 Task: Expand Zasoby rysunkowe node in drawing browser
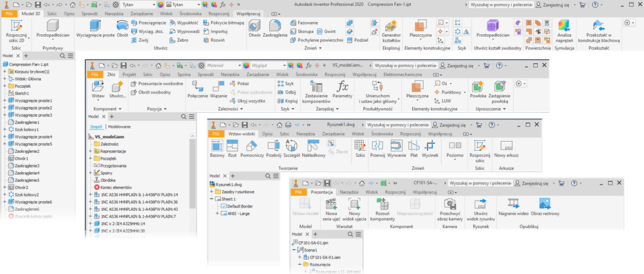point(211,191)
